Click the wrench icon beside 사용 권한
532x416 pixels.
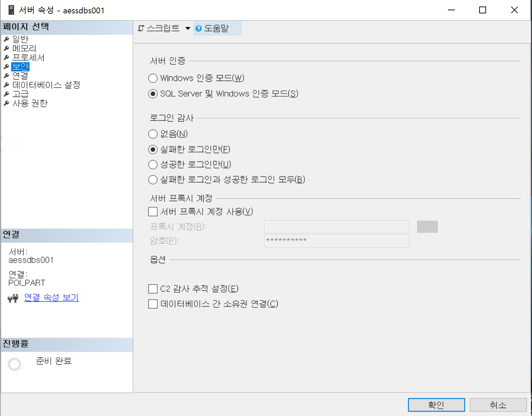click(x=6, y=103)
